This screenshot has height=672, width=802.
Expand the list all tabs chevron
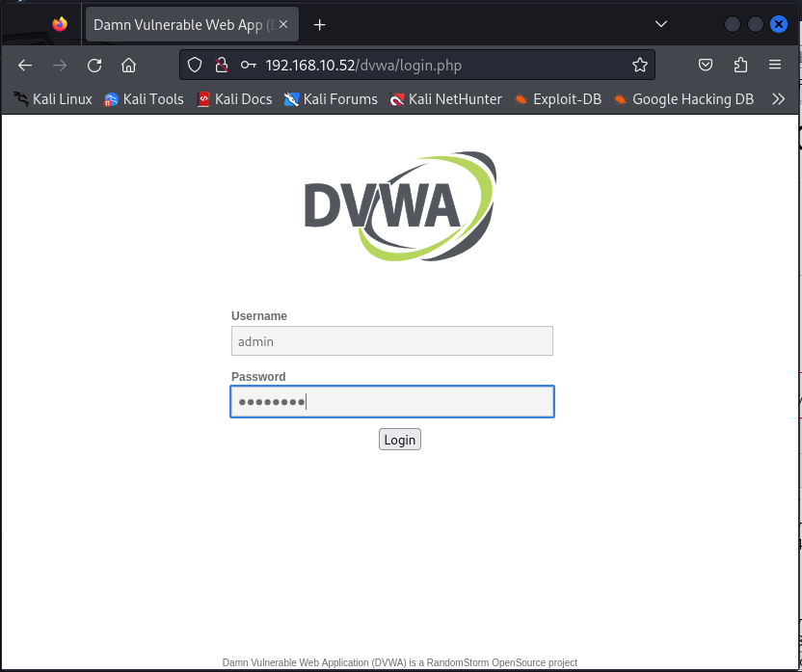pyautogui.click(x=661, y=23)
